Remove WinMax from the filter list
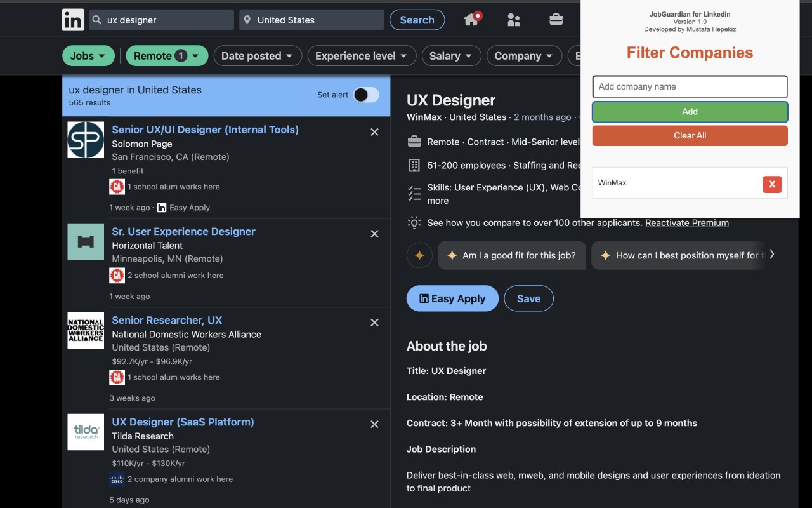The image size is (812, 508). click(x=772, y=184)
